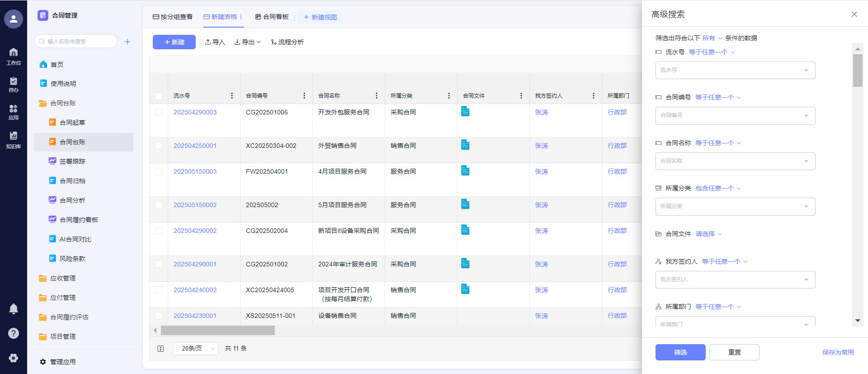
Task: Open the 20条/页 page size dropdown
Action: click(x=195, y=349)
